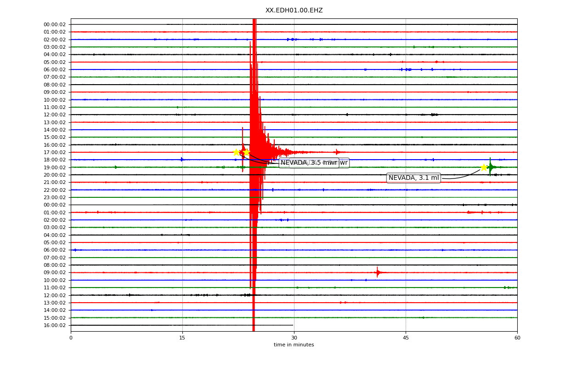Viewport: 588px width, 368px height.
Task: Click the leftmost yellow star on the 17:00:02 trace
Action: pyautogui.click(x=236, y=152)
